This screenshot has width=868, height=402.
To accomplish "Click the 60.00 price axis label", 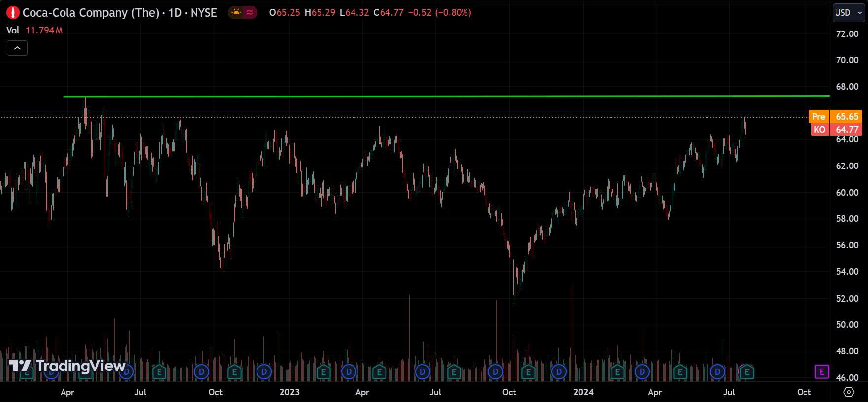I will [x=847, y=193].
